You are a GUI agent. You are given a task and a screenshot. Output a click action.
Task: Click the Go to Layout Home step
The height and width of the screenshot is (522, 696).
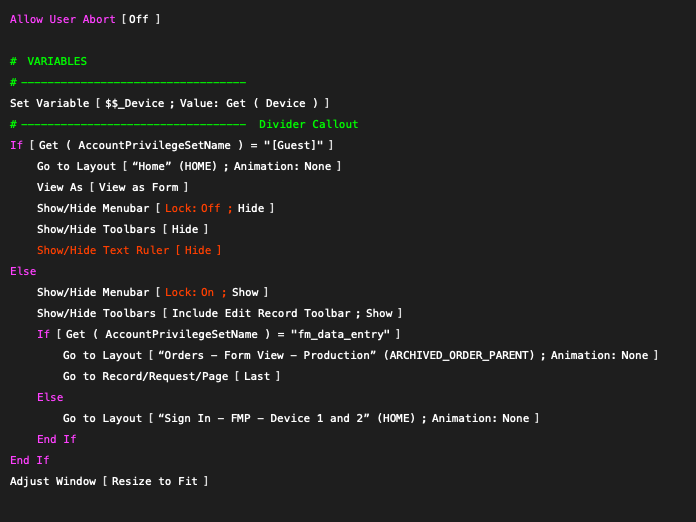pyautogui.click(x=189, y=166)
